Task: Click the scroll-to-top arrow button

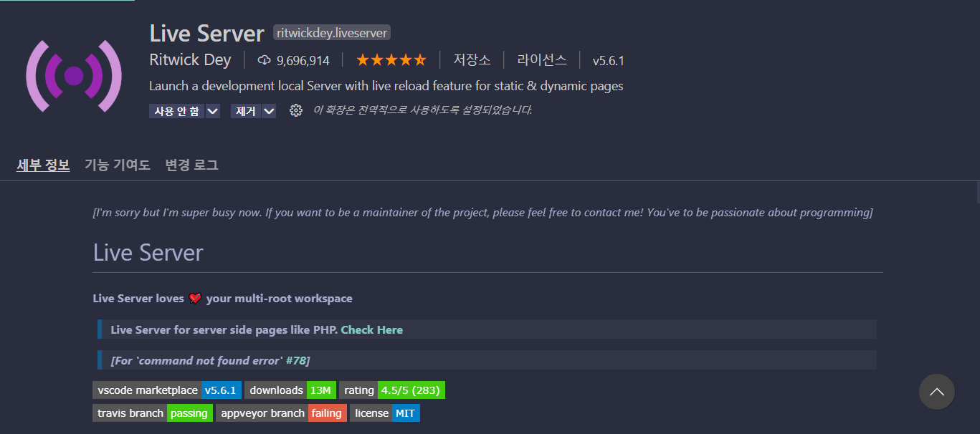Action: click(x=937, y=392)
